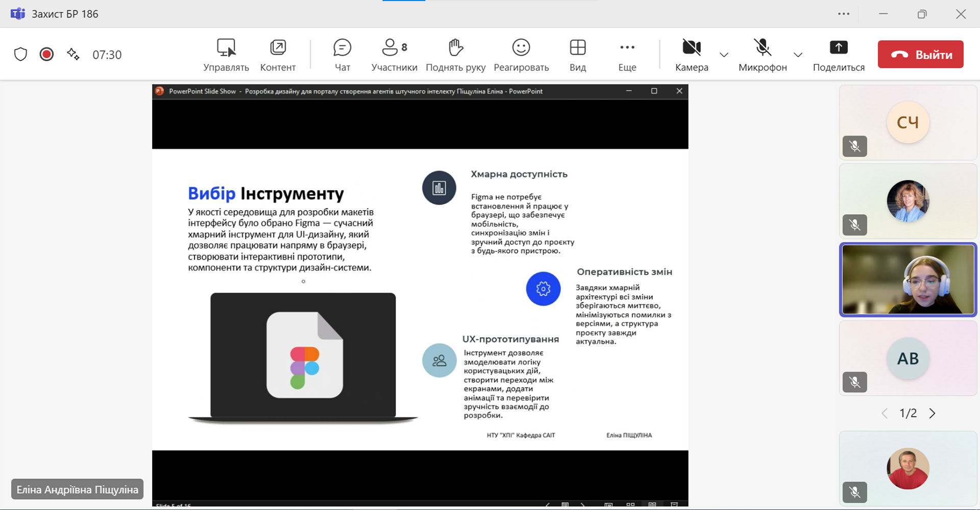Click the shield security icon
The width and height of the screenshot is (980, 510).
(20, 54)
